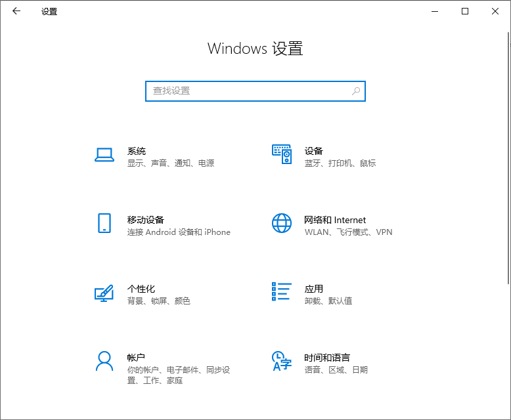
Task: Click the 显示、声音、通知、电源 description
Action: (171, 163)
